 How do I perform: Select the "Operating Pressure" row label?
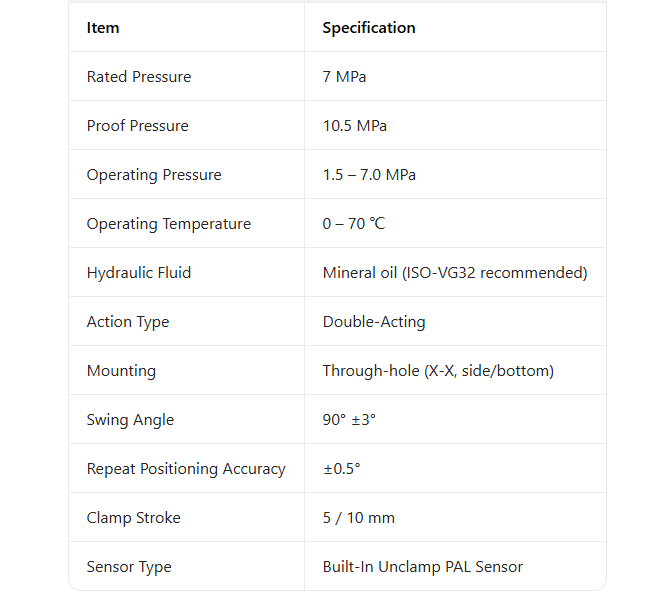[154, 175]
